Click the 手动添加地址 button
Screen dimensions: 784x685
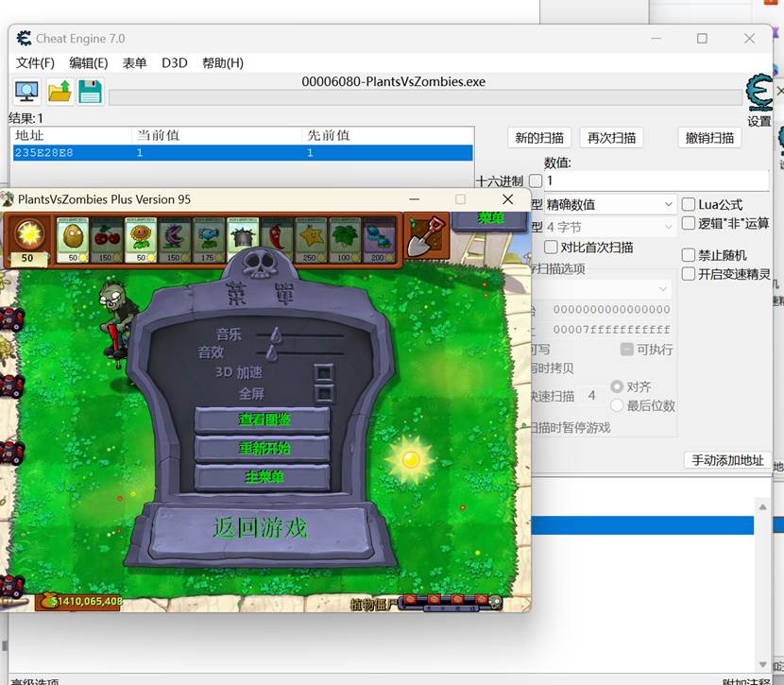tap(727, 460)
